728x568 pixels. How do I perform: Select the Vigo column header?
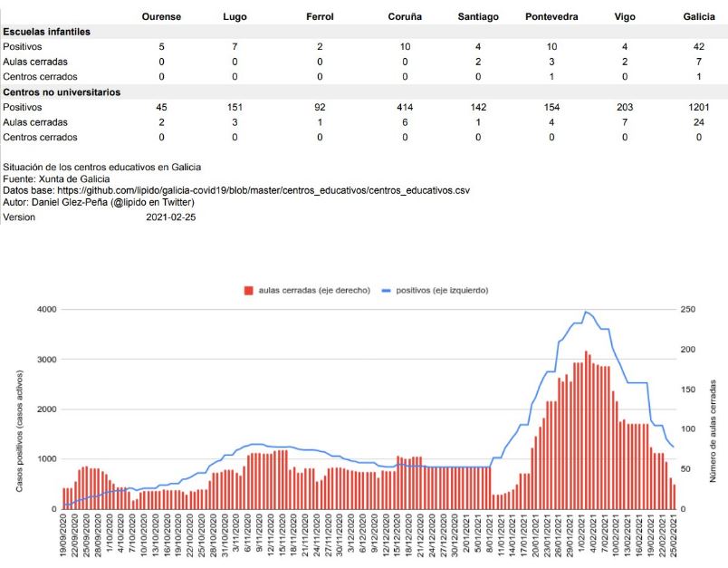point(624,16)
